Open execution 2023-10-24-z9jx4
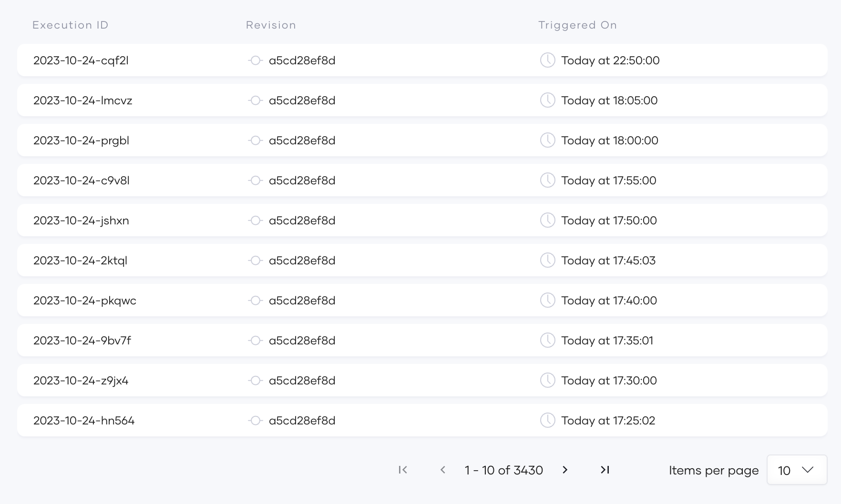 (81, 381)
